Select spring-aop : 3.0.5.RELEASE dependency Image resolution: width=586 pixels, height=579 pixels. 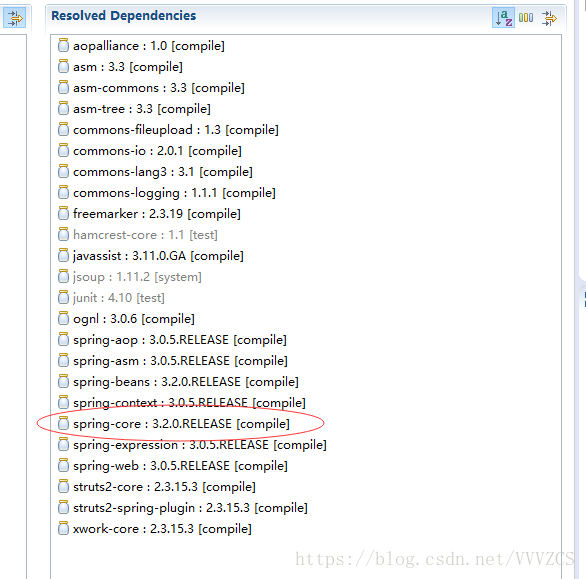click(172, 340)
